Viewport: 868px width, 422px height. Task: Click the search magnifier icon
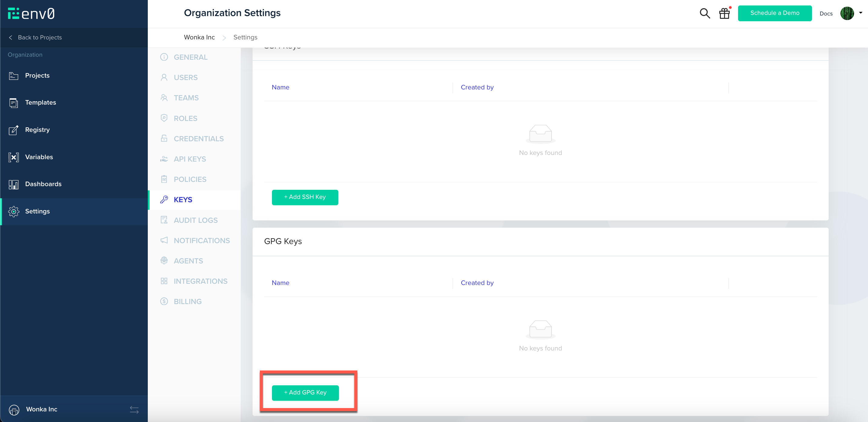(704, 14)
